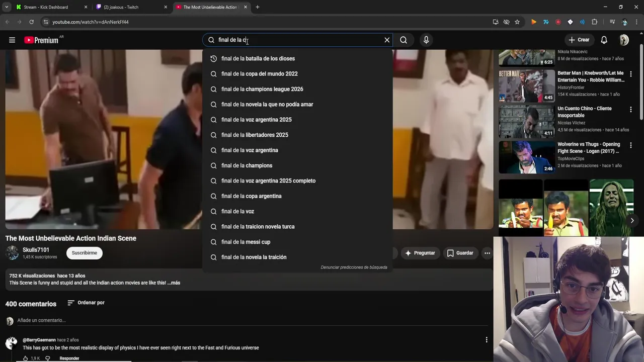The height and width of the screenshot is (362, 644).
Task: View site information icon
Action: point(46,22)
